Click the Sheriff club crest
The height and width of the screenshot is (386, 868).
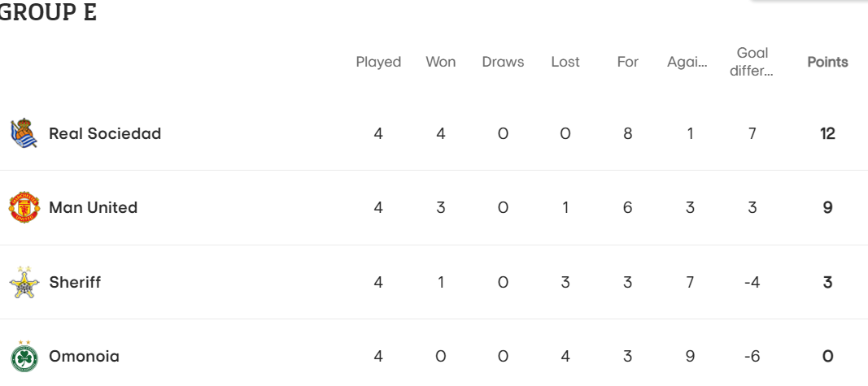24,282
